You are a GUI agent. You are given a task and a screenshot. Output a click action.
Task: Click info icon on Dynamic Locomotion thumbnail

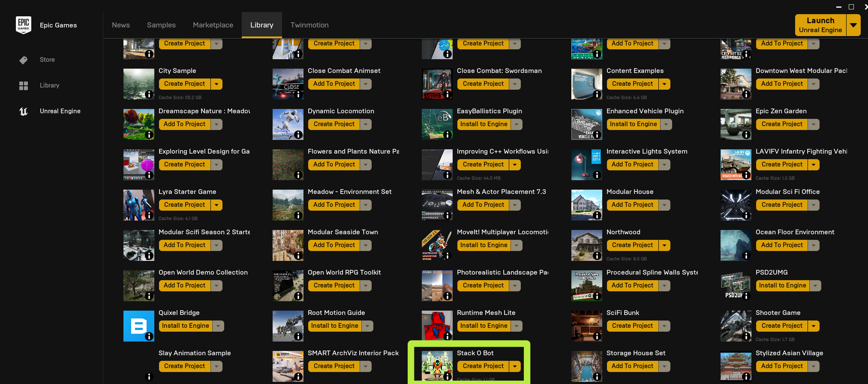click(298, 135)
